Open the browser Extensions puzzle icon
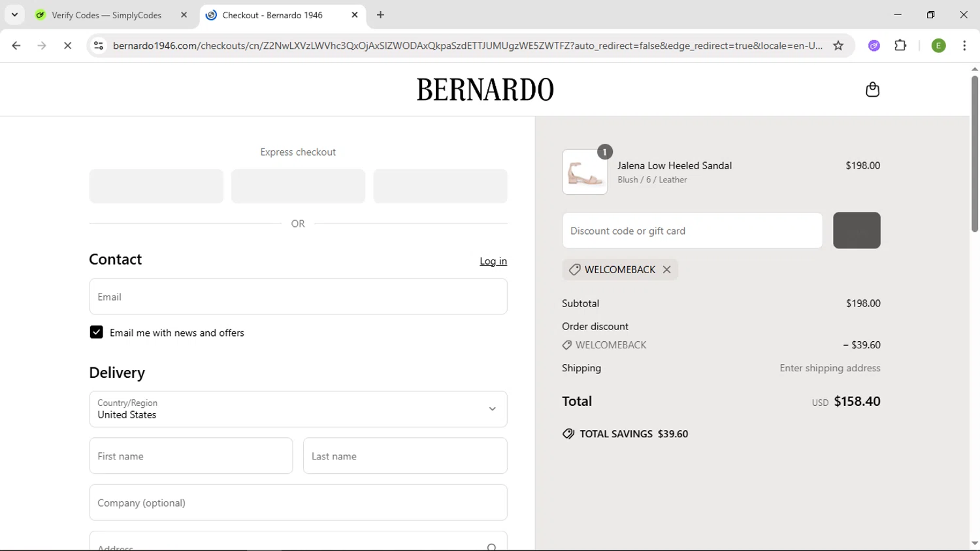The width and height of the screenshot is (980, 551). point(900,45)
